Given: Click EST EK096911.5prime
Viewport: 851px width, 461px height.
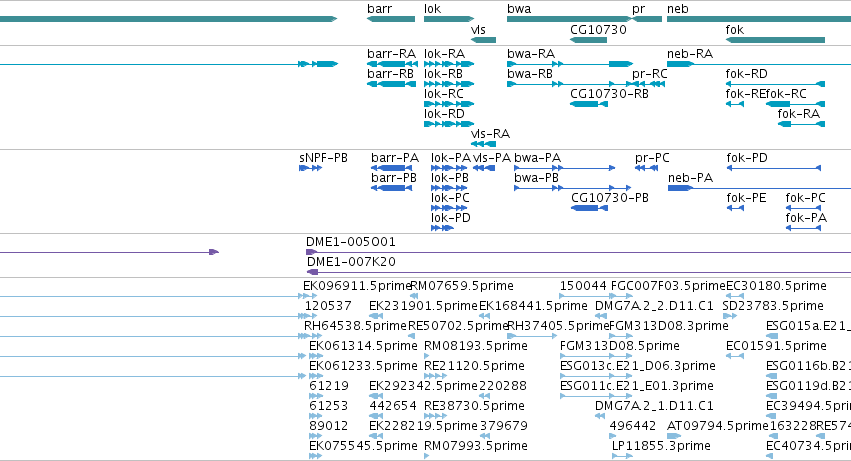Looking at the screenshot, I should pos(357,286).
